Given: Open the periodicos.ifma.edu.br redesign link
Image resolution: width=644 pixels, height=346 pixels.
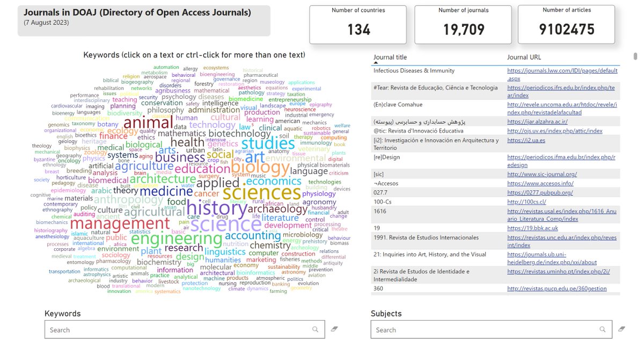Looking at the screenshot, I should click(x=562, y=160).
